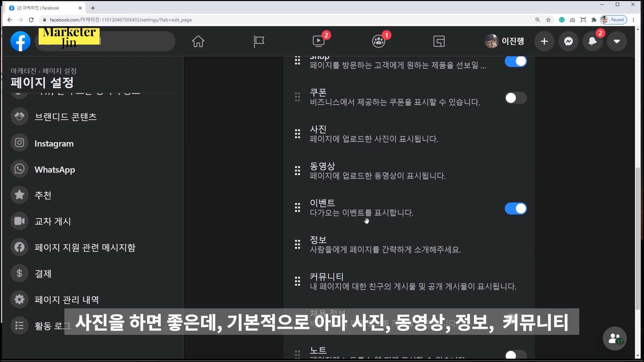
Task: Open Chrome's three-dot menu
Action: 633,20
